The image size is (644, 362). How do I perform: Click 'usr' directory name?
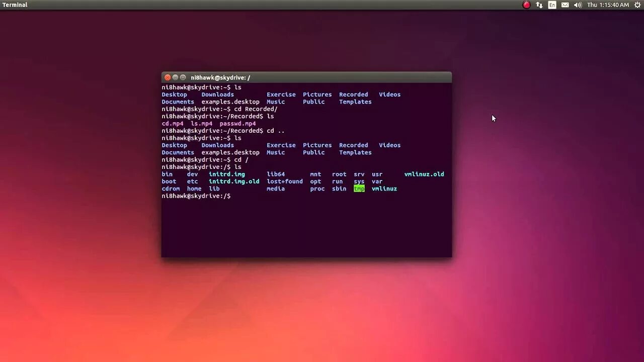click(377, 174)
